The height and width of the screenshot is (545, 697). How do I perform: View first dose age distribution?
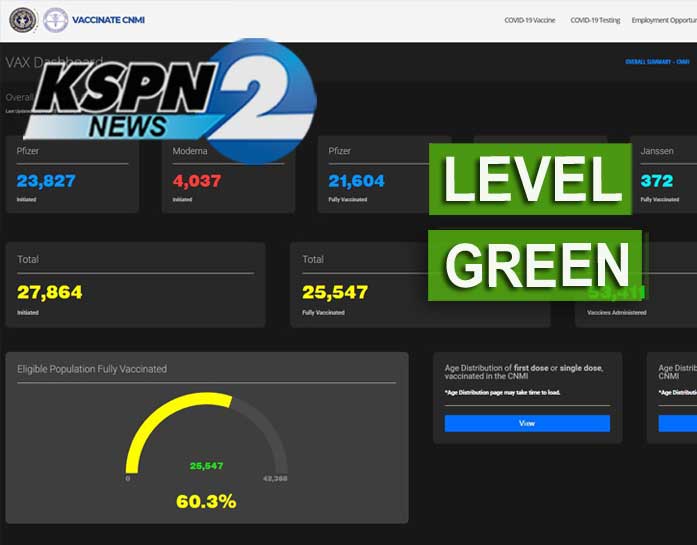tap(527, 423)
